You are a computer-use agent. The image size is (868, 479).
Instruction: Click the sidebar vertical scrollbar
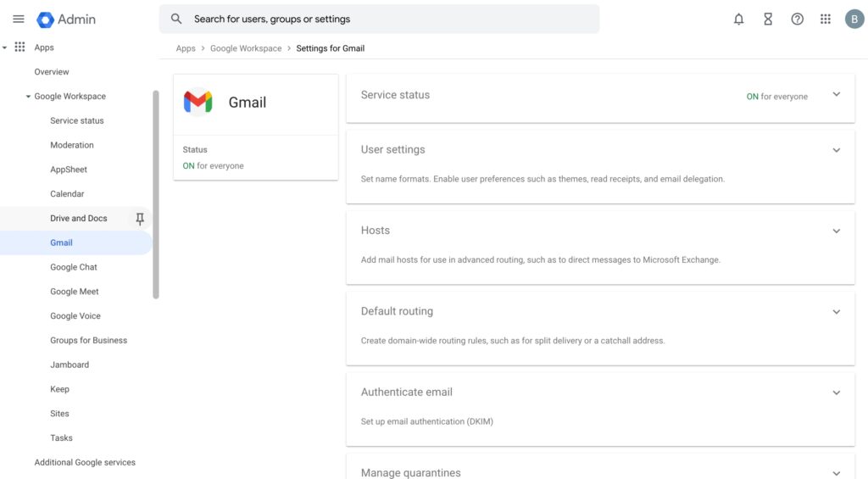click(156, 195)
